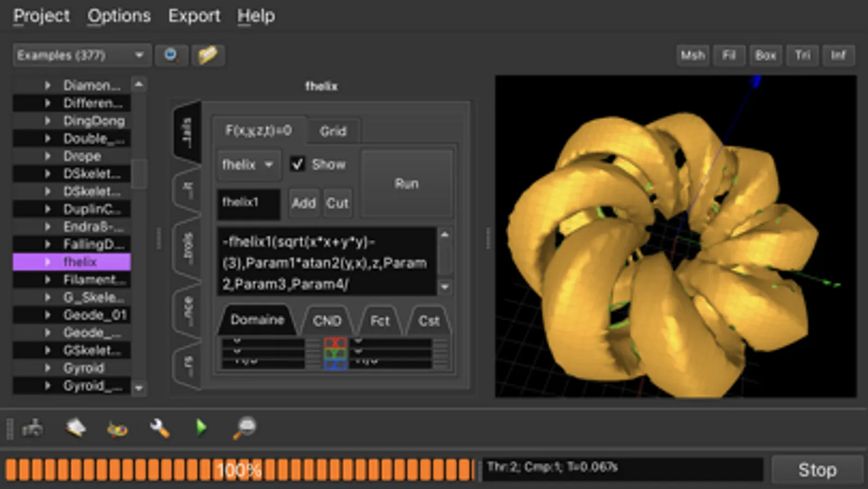
Task: Expand the fhelix tree entry arrow
Action: tap(48, 262)
